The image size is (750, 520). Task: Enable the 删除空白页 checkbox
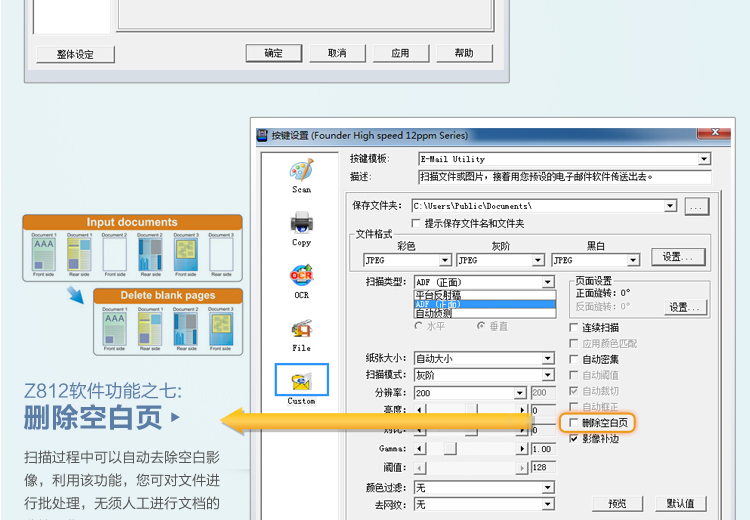pyautogui.click(x=573, y=424)
